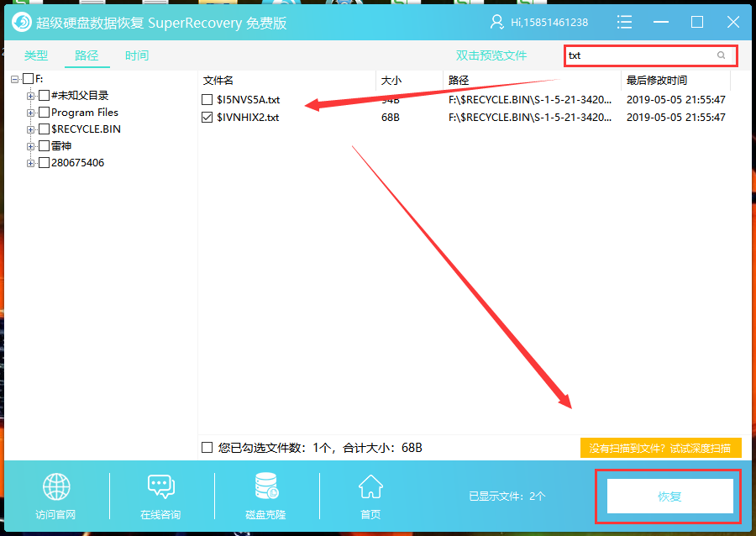Image resolution: width=756 pixels, height=536 pixels.
Task: Select the #未知父目录 tree item
Action: point(80,96)
